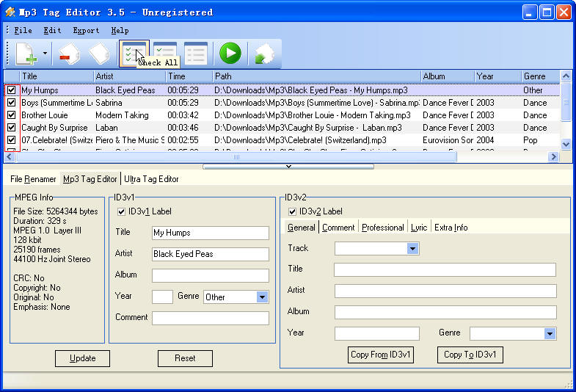
Task: Click the Clear list blank page icon
Action: [x=99, y=54]
